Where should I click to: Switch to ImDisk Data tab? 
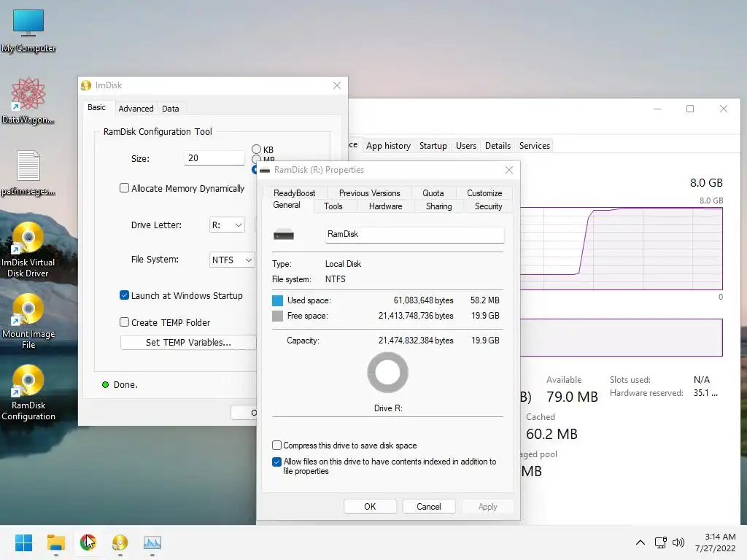170,109
